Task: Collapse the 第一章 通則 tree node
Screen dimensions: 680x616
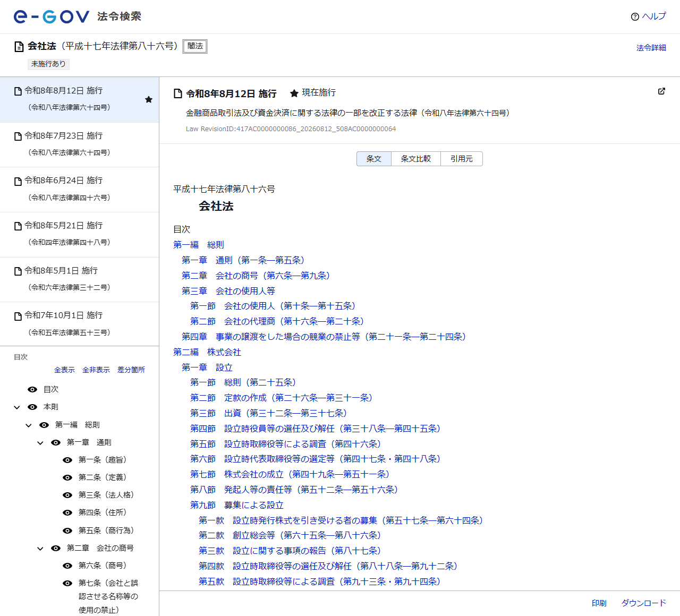Action: (x=40, y=442)
